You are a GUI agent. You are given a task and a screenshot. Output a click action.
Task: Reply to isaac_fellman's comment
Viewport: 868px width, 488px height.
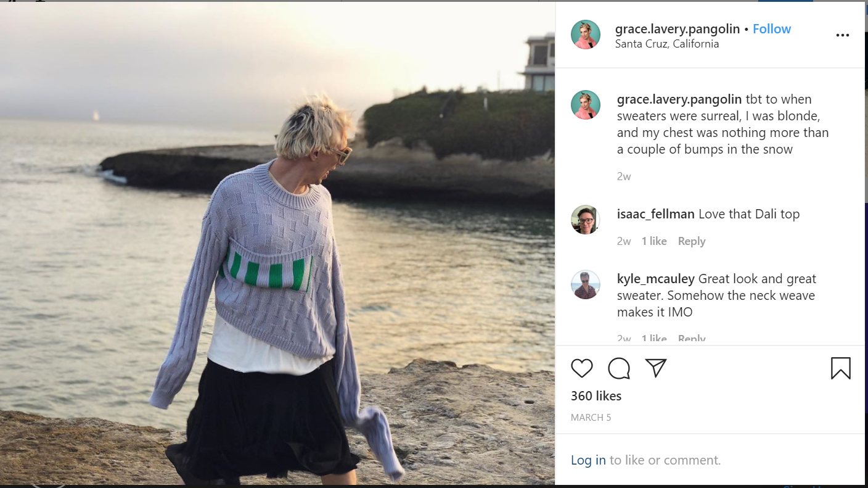coord(692,241)
